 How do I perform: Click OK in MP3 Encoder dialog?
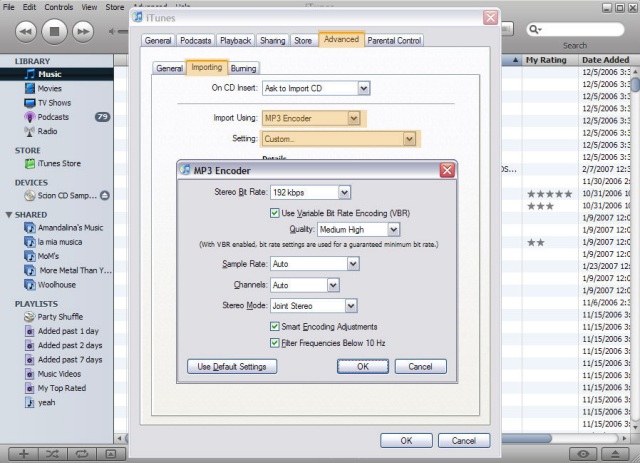point(363,367)
